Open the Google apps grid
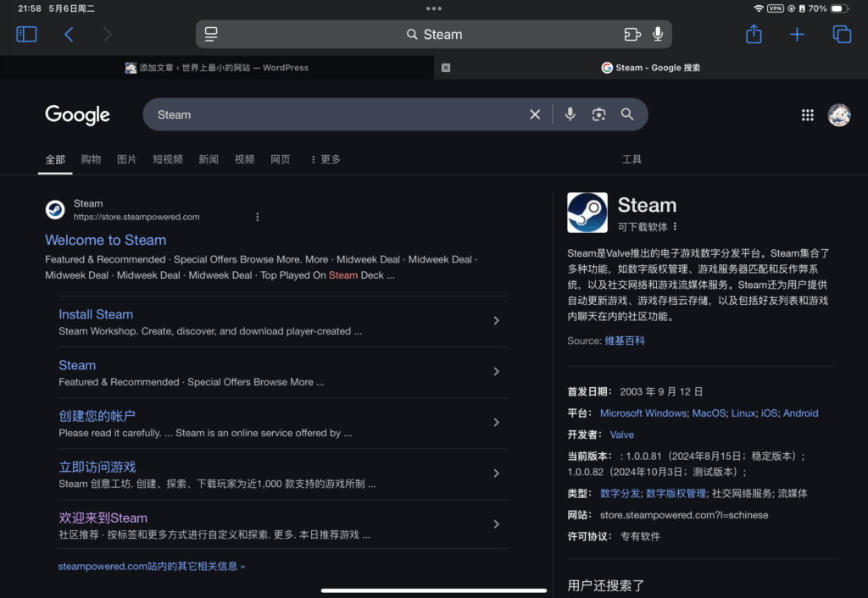The height and width of the screenshot is (598, 868). coord(808,115)
